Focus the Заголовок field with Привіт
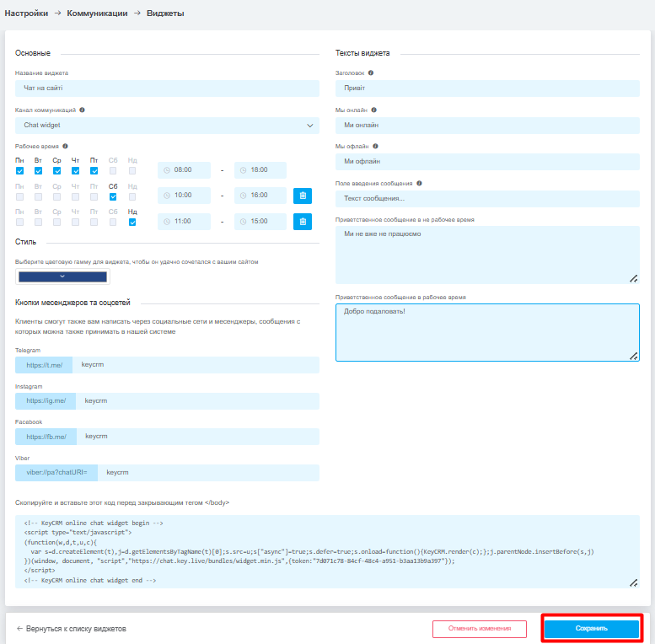Screen dimensions: 655x644 pos(487,89)
